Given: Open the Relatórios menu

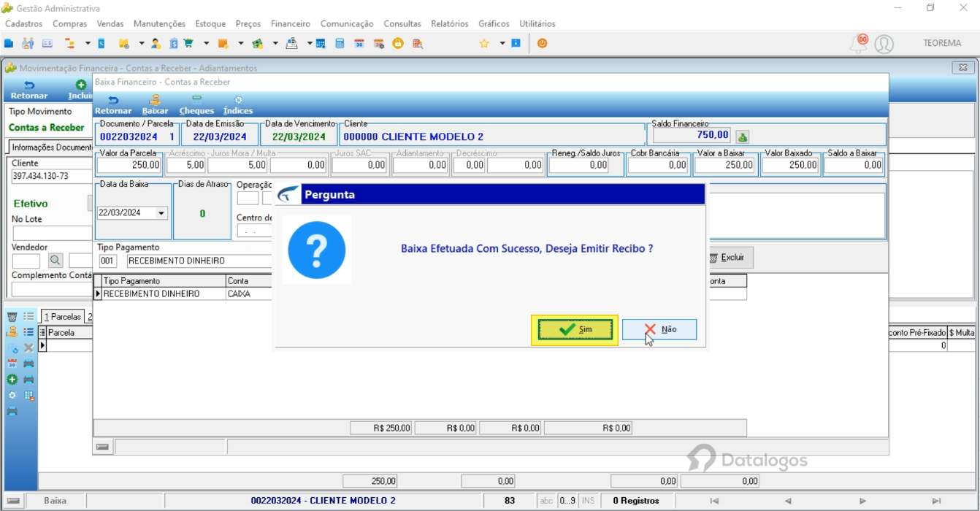Looking at the screenshot, I should pos(449,24).
